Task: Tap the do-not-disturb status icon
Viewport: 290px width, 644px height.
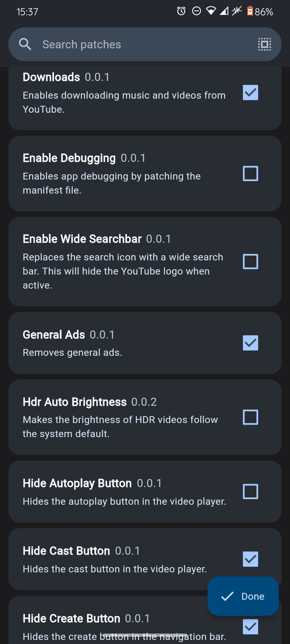Action: coord(196,11)
